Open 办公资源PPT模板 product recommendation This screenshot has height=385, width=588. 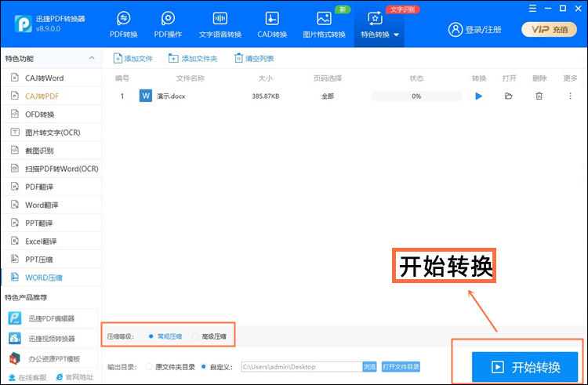click(52, 359)
